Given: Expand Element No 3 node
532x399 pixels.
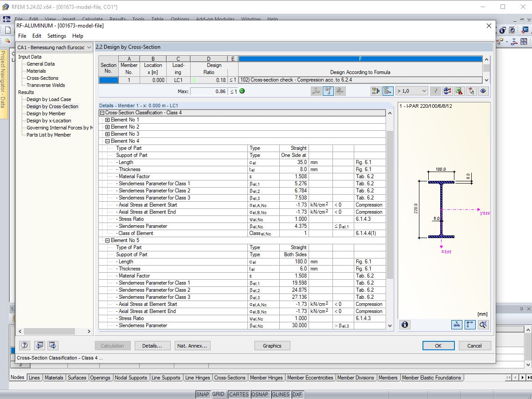Looking at the screenshot, I should point(107,134).
